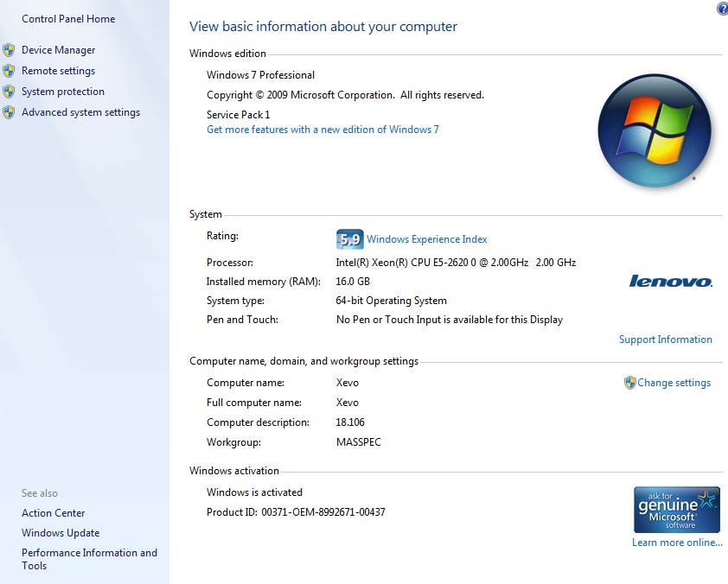Click Learn more online link
The height and width of the screenshot is (584, 728).
(x=677, y=543)
